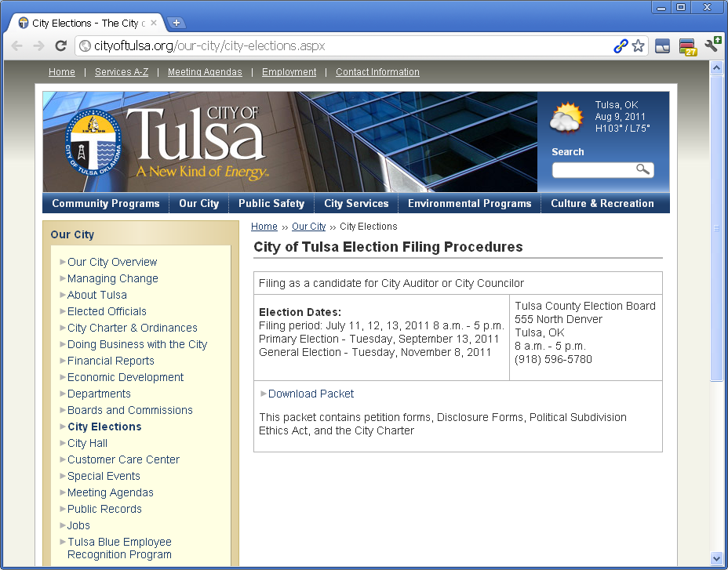The width and height of the screenshot is (728, 570).
Task: Open the extension icon with the 27 badge
Action: (x=687, y=47)
